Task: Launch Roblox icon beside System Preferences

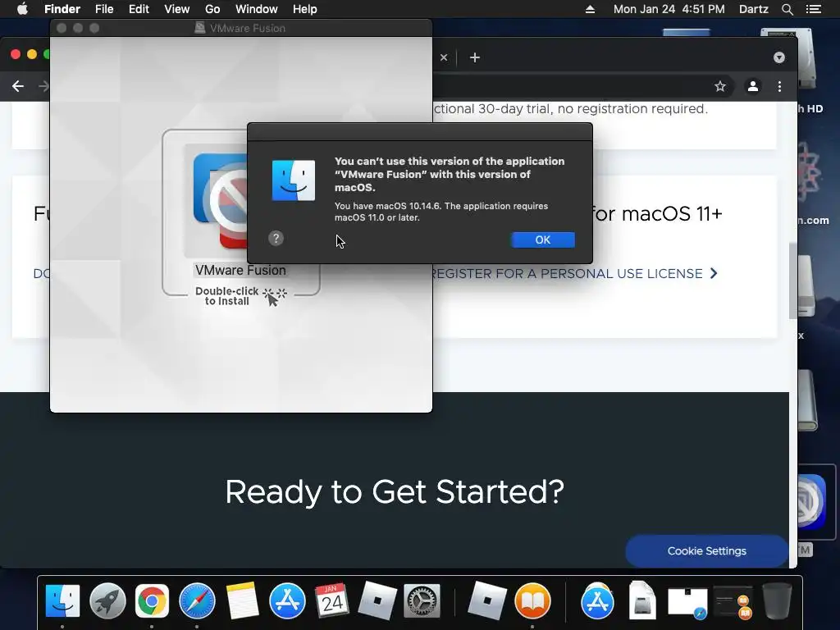Action: pos(377,600)
